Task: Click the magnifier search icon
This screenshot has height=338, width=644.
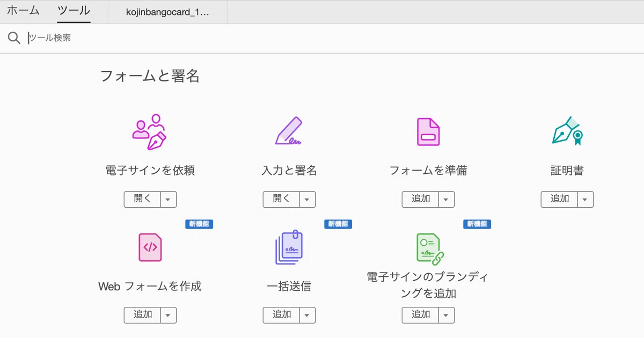Action: point(14,38)
